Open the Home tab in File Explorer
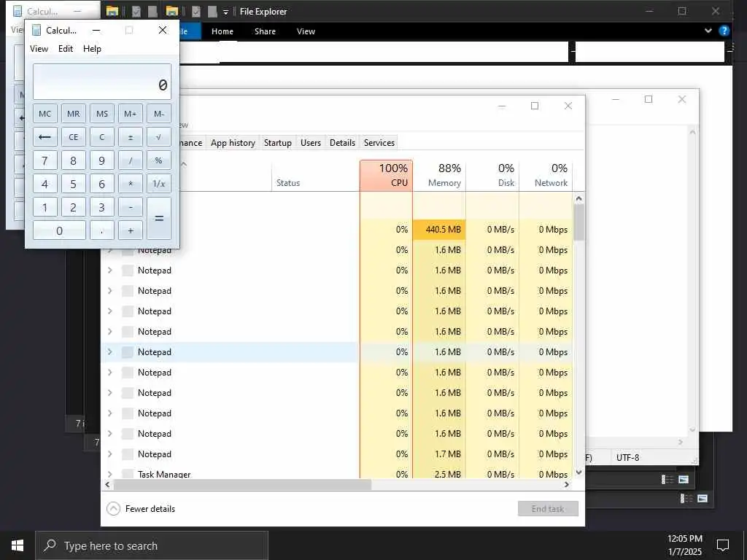 (x=222, y=31)
